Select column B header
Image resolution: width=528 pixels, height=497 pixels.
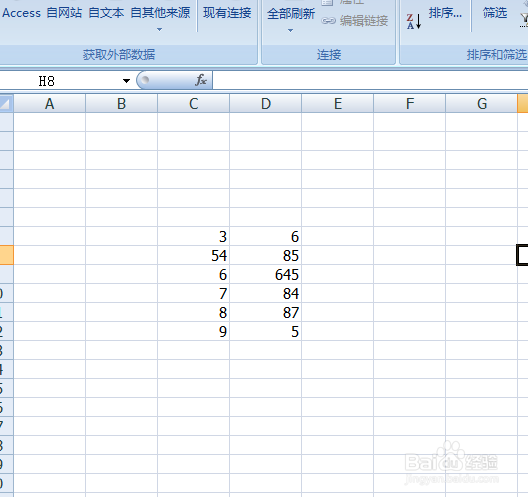pyautogui.click(x=122, y=103)
